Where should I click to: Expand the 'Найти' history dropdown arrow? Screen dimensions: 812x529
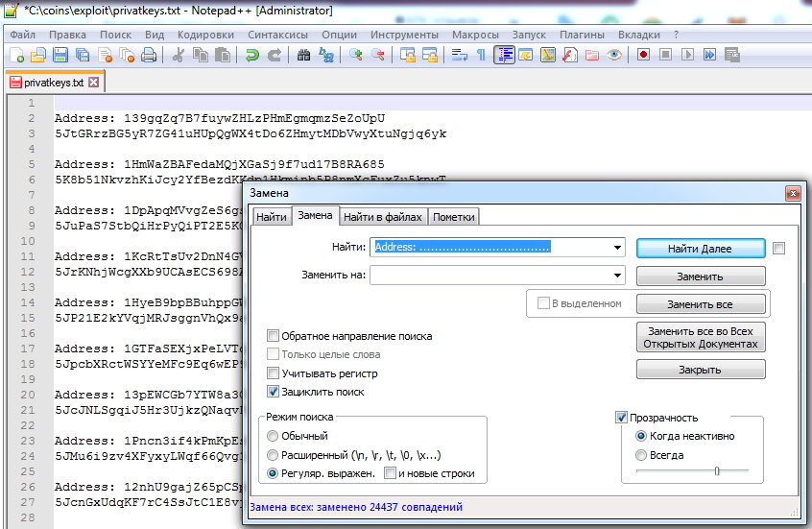(617, 248)
